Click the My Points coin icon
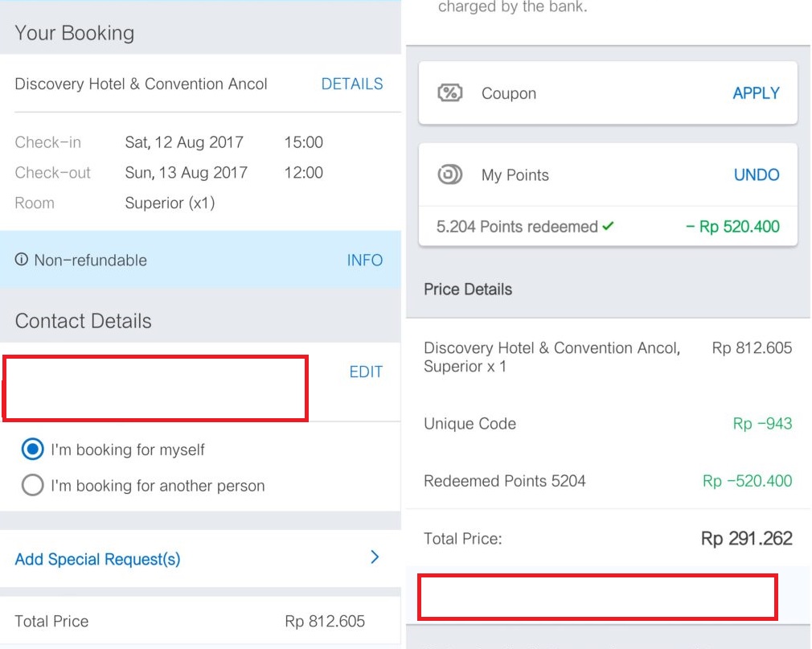 pos(449,175)
